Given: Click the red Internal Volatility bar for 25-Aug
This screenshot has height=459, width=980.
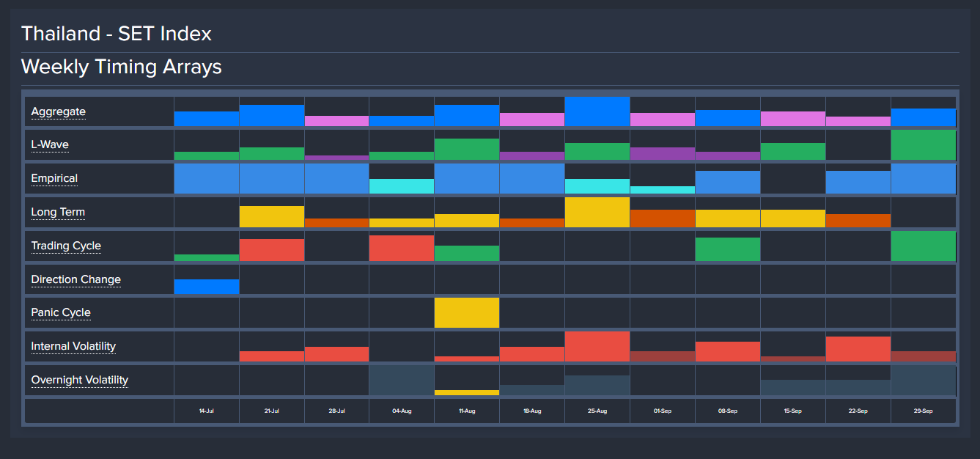Looking at the screenshot, I should pos(597,346).
